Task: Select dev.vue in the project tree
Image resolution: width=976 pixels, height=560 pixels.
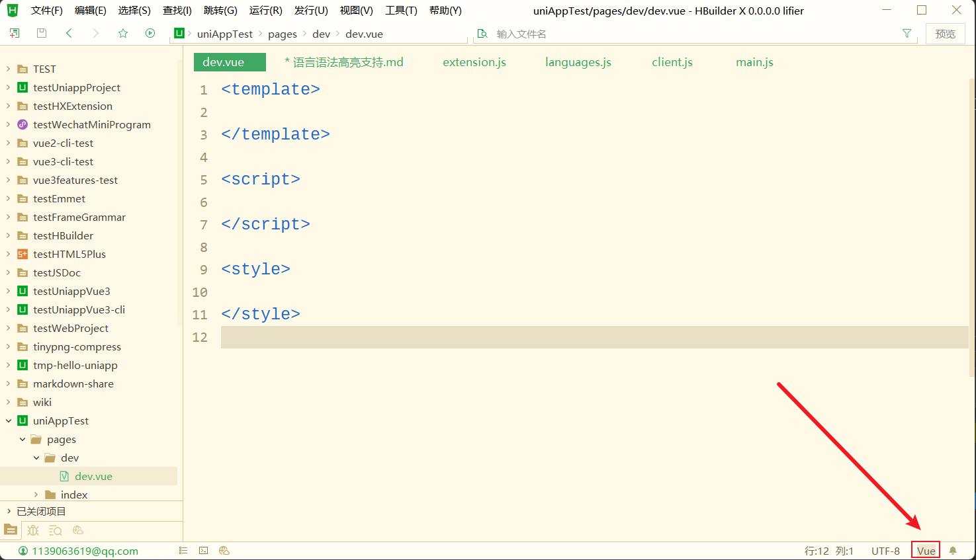Action: pyautogui.click(x=93, y=476)
